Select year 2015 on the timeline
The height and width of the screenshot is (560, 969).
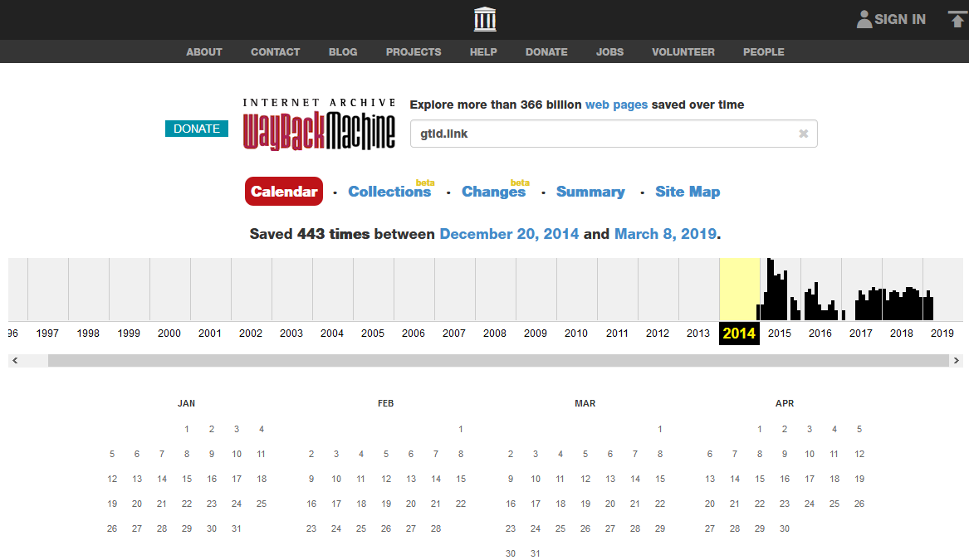pyautogui.click(x=780, y=334)
